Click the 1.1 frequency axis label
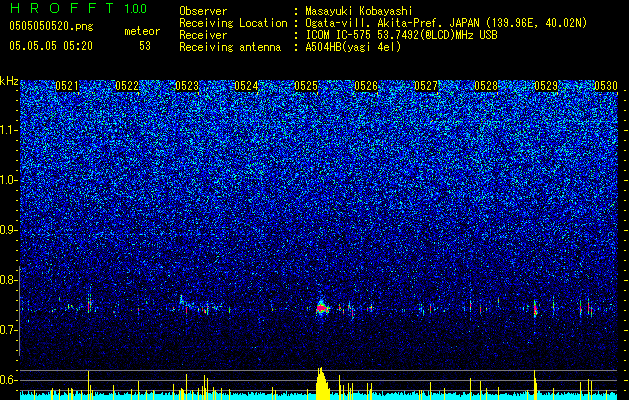Viewport: 629px width, 400px height. tap(9, 130)
